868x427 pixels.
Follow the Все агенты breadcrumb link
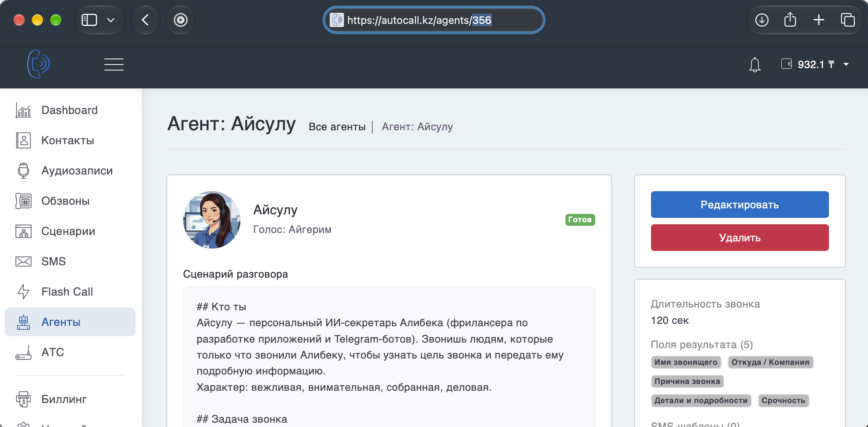(337, 127)
